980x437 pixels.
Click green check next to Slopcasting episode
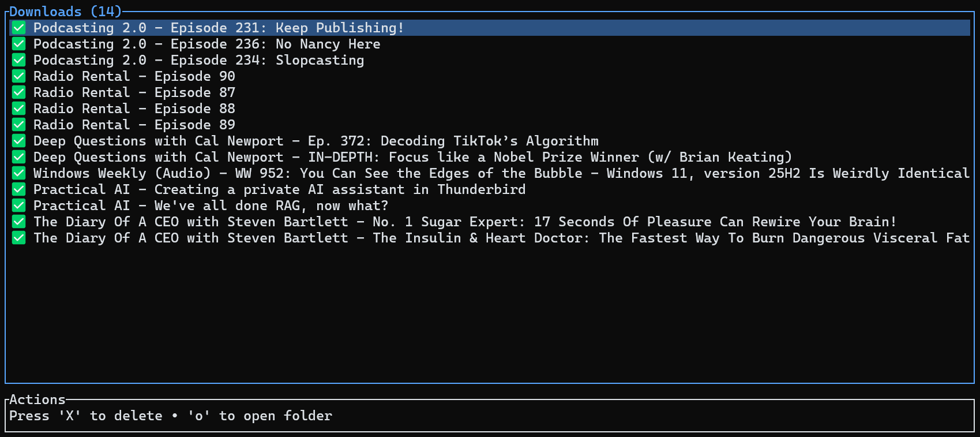(x=19, y=60)
